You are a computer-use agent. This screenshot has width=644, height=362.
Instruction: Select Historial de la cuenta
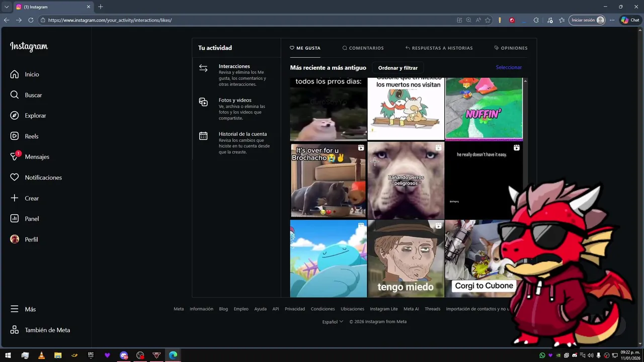click(x=236, y=143)
